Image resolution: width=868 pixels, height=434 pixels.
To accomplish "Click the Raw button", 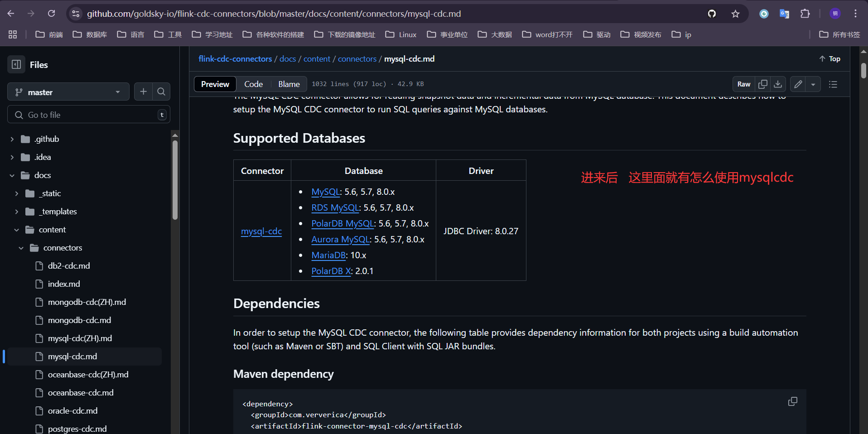I will (743, 84).
